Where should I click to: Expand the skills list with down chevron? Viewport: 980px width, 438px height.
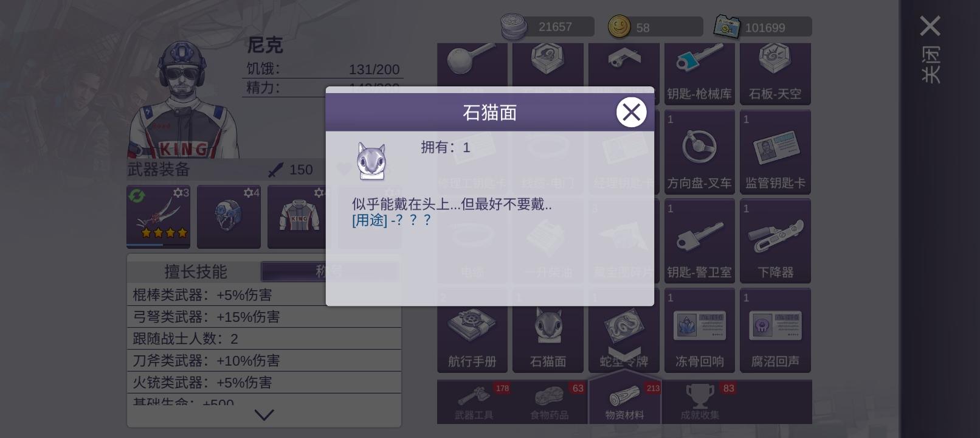coord(264,415)
